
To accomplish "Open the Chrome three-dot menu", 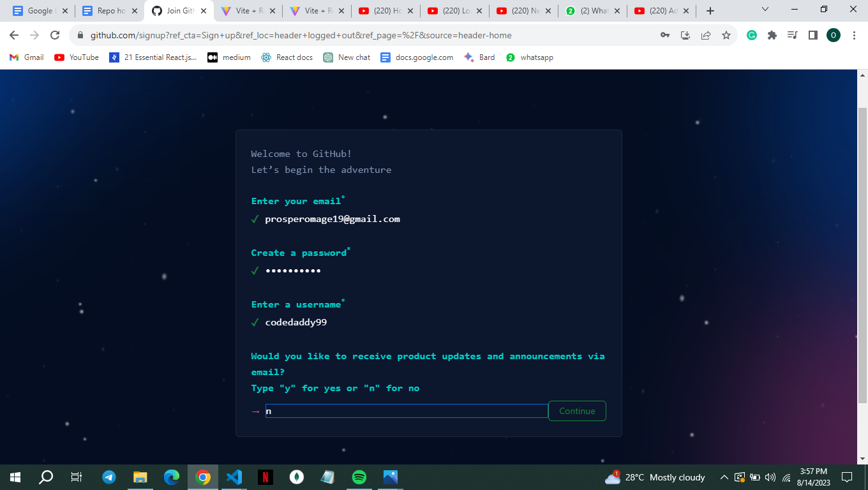I will coord(854,35).
